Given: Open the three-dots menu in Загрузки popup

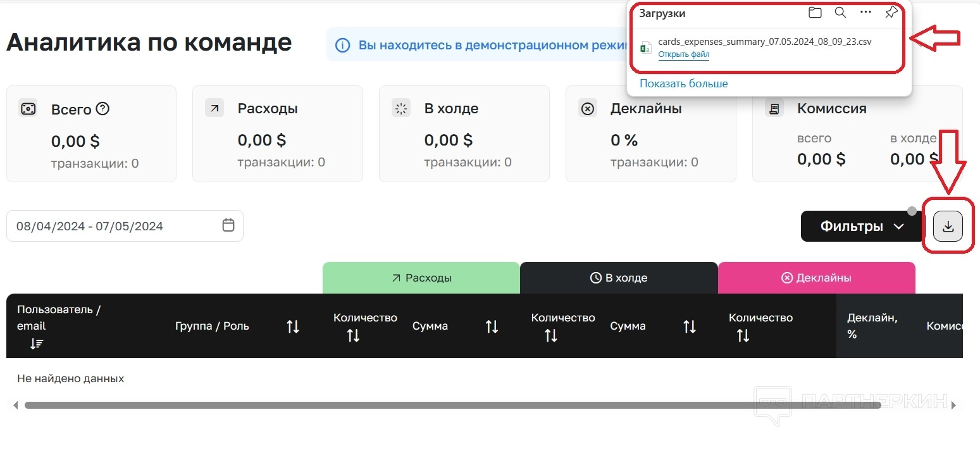Looking at the screenshot, I should pos(866,12).
